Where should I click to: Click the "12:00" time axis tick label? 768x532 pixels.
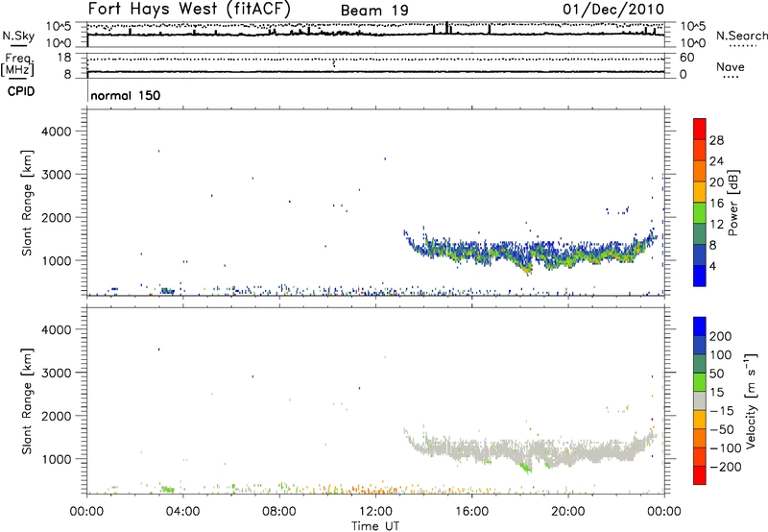click(x=375, y=512)
